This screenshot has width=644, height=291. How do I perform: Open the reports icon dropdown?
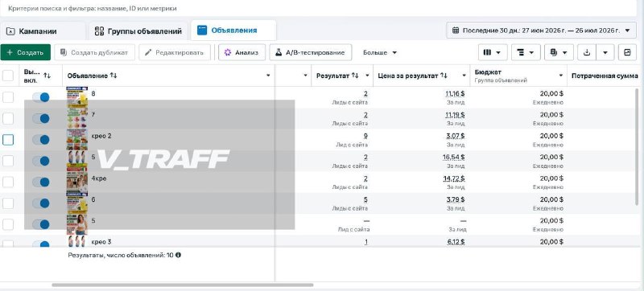tap(559, 52)
